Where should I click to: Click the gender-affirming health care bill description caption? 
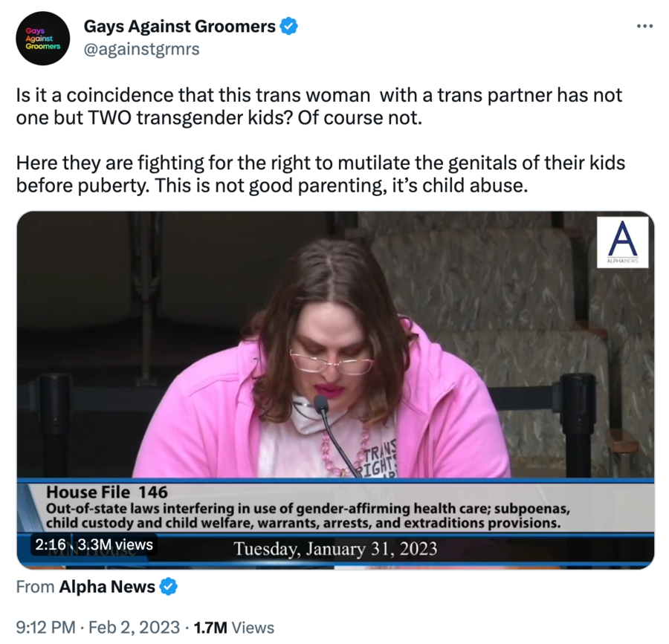308,515
